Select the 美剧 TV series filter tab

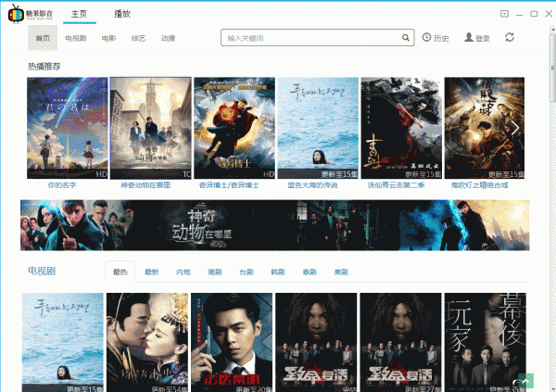(x=341, y=272)
